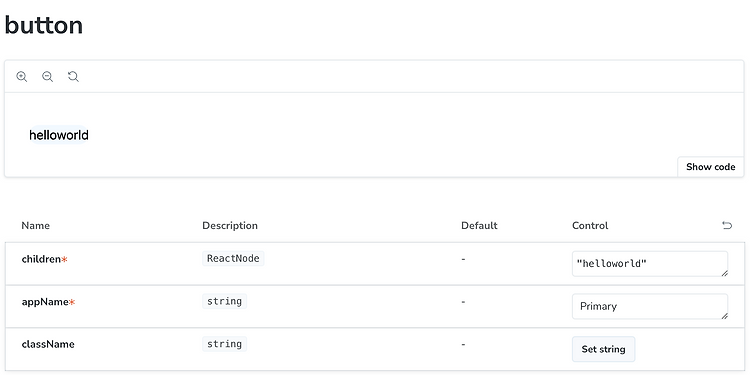Focus the appName field containing Primary
Image resolution: width=750 pixels, height=375 pixels.
point(650,306)
